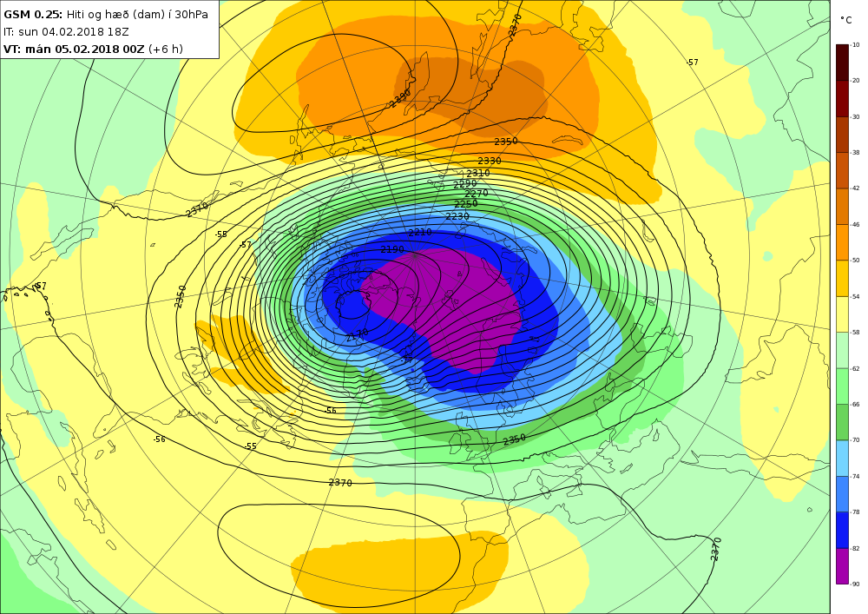Click the legend tick label -30

855,117
